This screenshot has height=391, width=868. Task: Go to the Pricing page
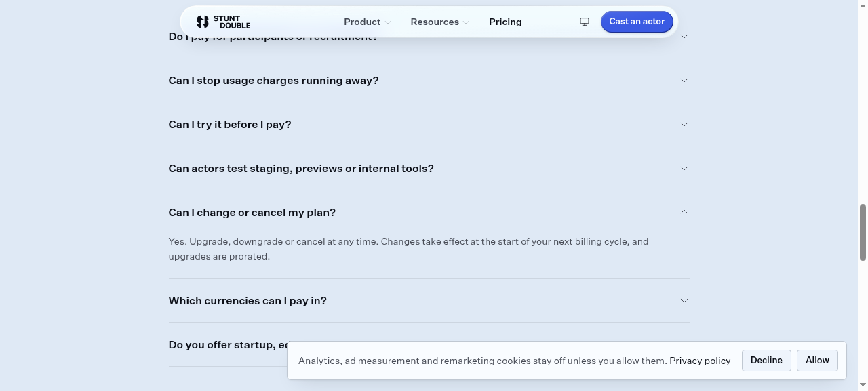click(x=505, y=22)
